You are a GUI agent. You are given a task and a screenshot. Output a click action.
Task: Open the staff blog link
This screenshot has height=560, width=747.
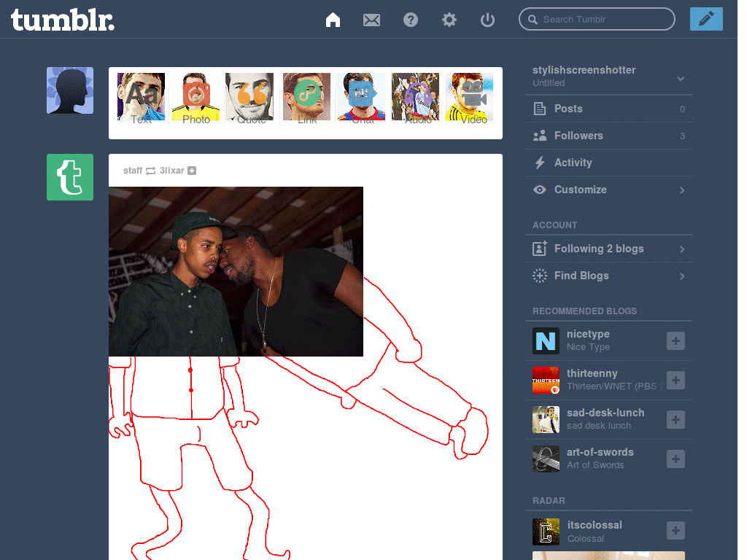[133, 170]
